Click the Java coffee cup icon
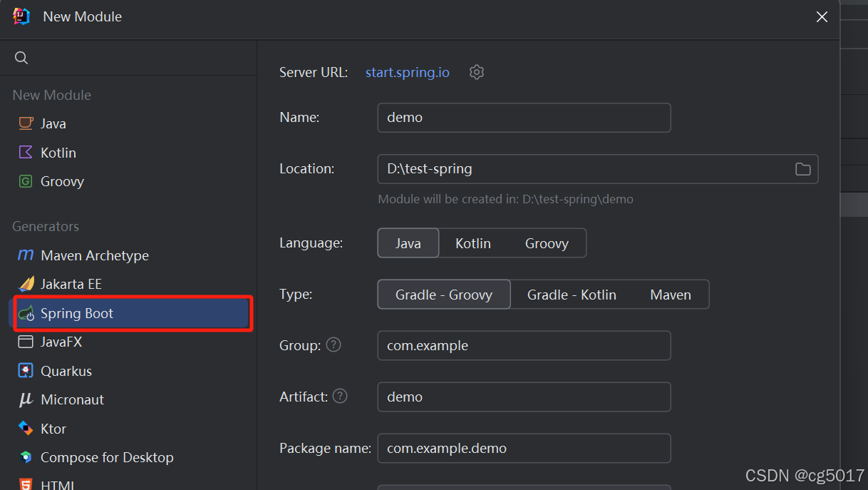868x490 pixels. point(26,123)
